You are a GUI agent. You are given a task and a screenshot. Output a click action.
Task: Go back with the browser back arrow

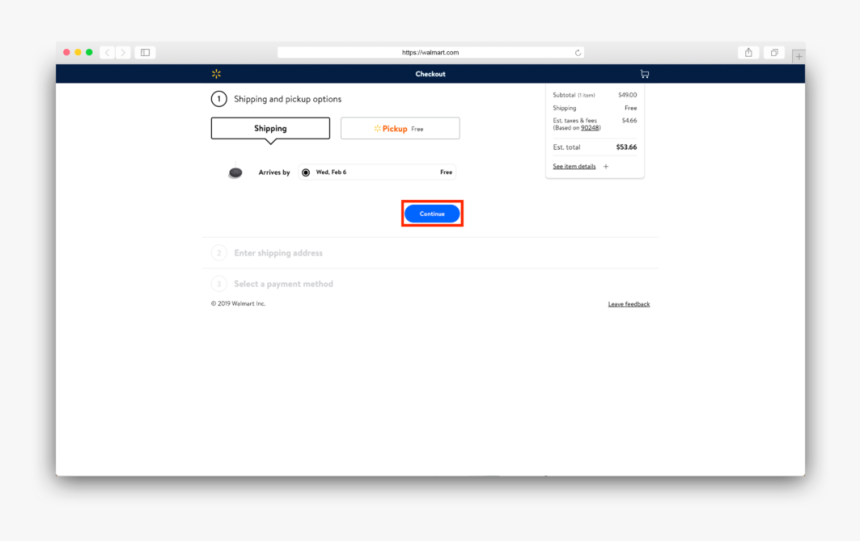point(108,53)
